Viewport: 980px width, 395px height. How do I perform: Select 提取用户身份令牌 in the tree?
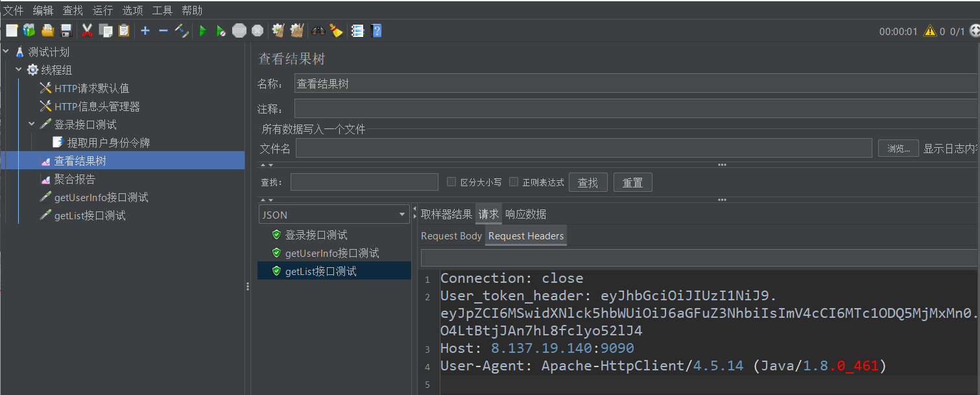click(108, 143)
